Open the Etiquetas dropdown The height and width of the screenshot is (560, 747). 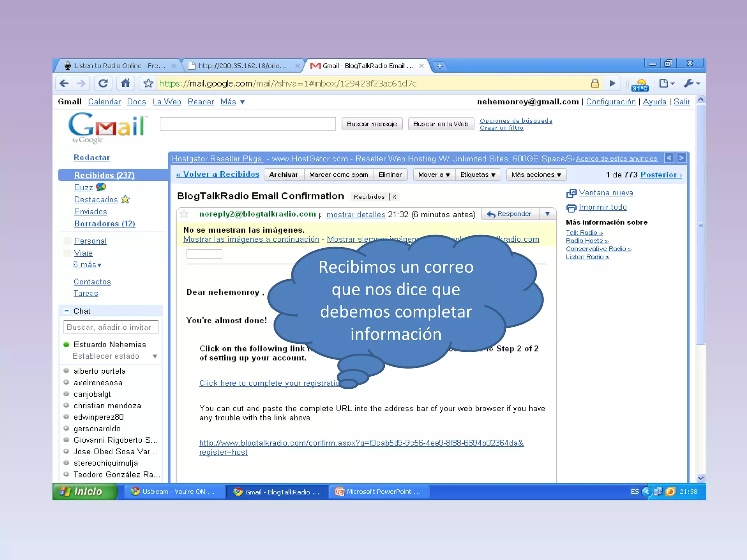pos(478,175)
